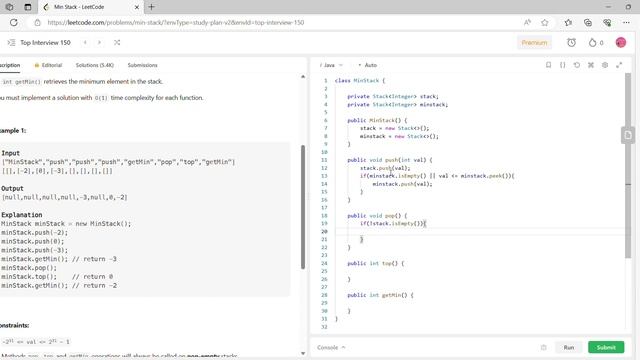Open browser favorites list icon
Screen dimensions: 640x360
point(568,22)
